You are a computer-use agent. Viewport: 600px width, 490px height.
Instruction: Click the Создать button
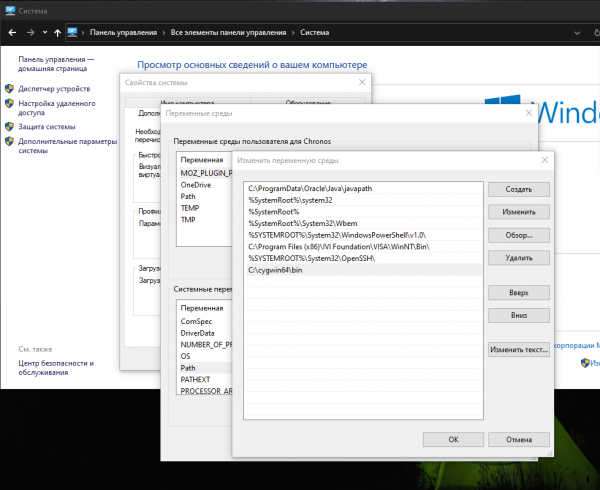[518, 189]
